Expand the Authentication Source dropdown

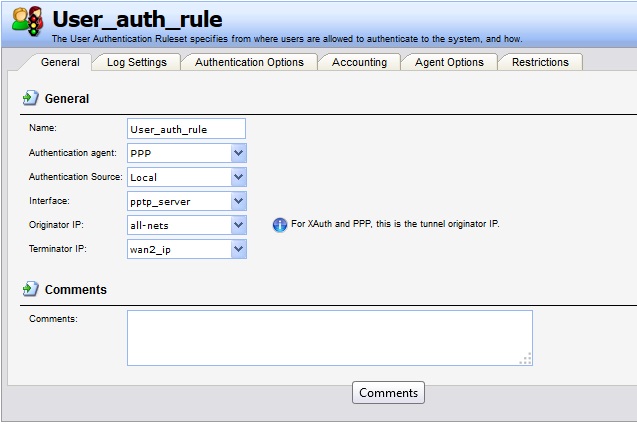point(238,177)
